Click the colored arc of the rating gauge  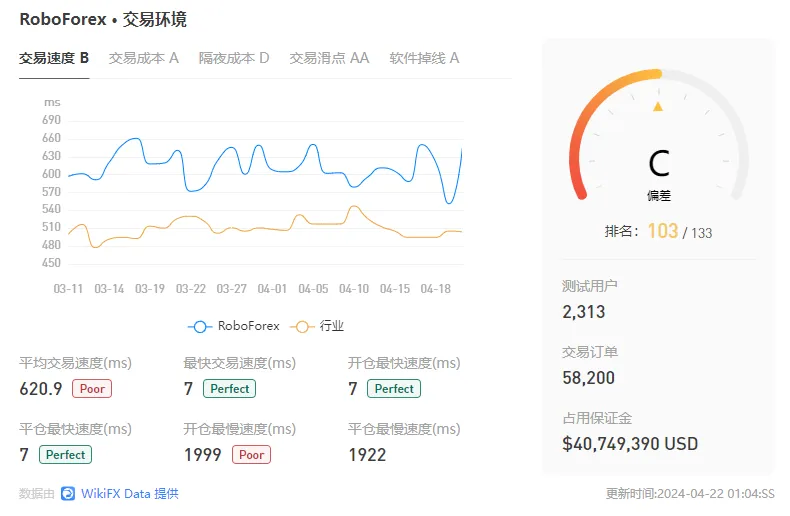(x=593, y=114)
